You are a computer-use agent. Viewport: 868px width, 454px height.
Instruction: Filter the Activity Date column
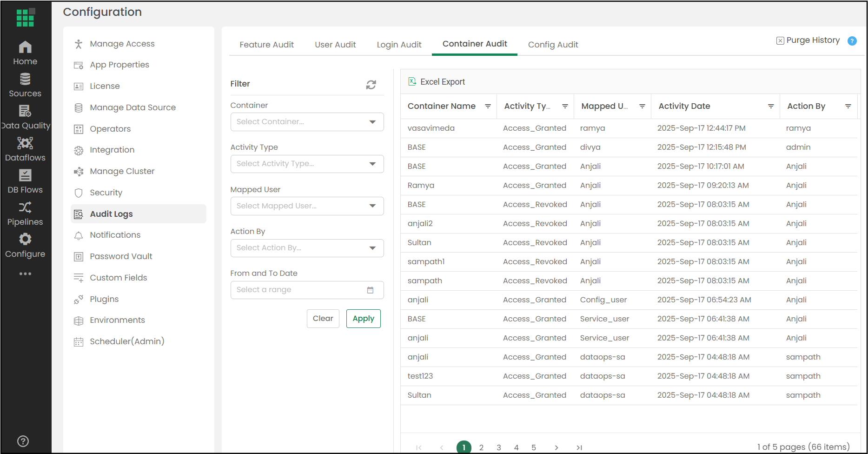click(x=771, y=106)
